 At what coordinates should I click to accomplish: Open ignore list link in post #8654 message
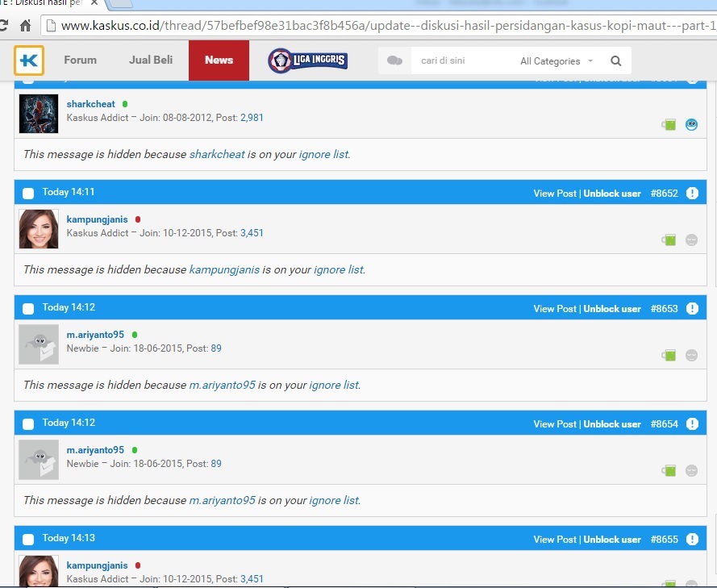pos(334,500)
